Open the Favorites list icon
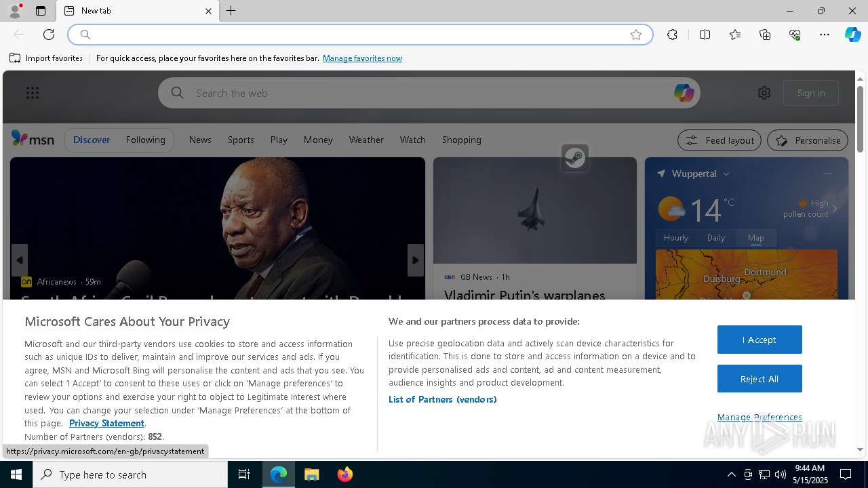Viewport: 868px width, 488px height. (x=735, y=35)
